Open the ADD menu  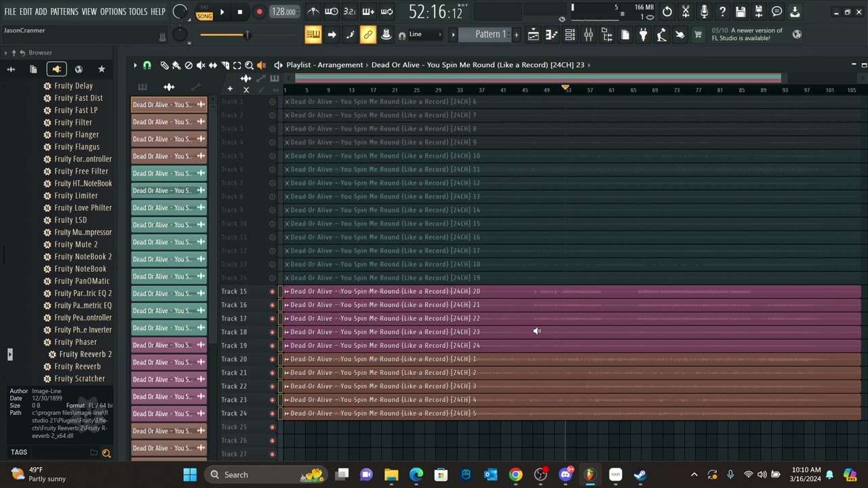point(41,12)
